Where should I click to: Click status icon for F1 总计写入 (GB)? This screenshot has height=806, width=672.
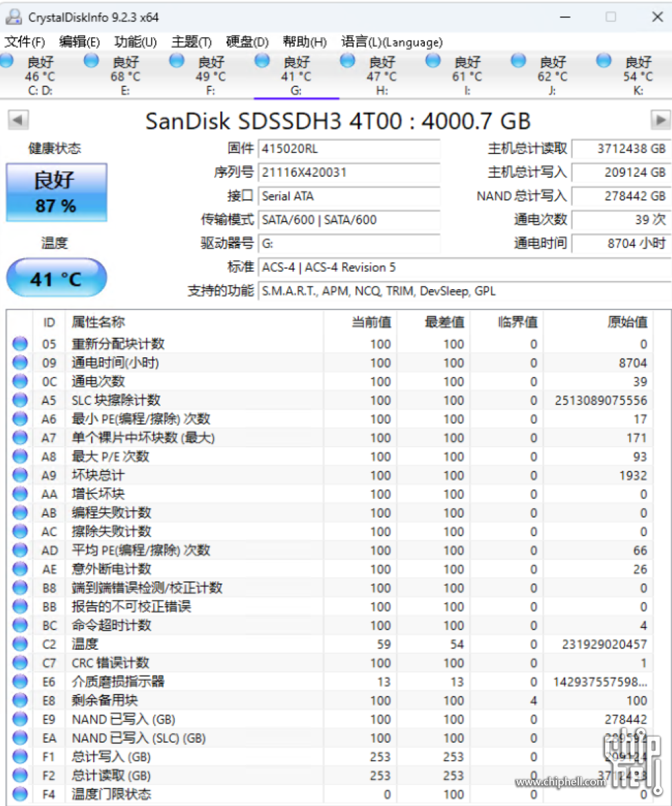tap(20, 756)
